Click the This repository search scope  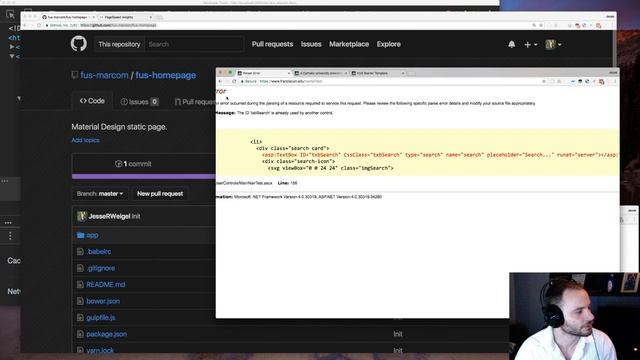(119, 44)
